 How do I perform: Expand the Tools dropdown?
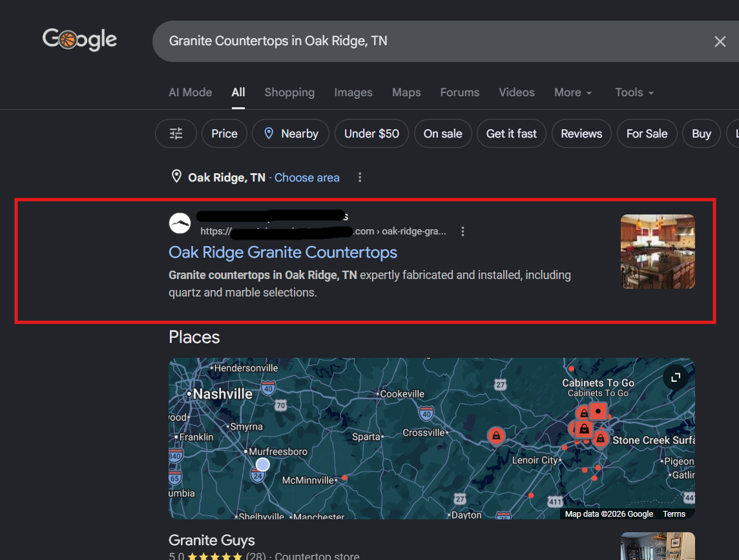634,92
